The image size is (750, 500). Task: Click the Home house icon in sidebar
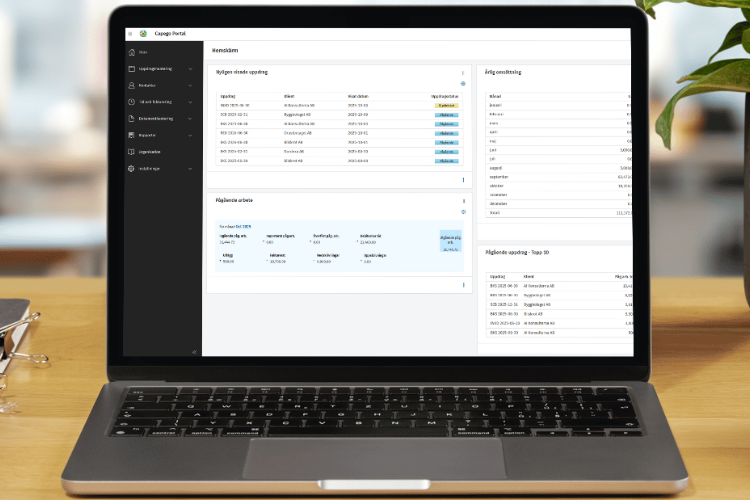pos(132,52)
